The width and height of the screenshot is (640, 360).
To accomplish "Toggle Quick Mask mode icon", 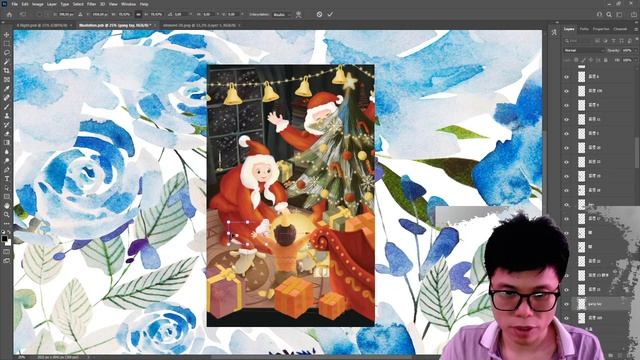I will tap(7, 252).
